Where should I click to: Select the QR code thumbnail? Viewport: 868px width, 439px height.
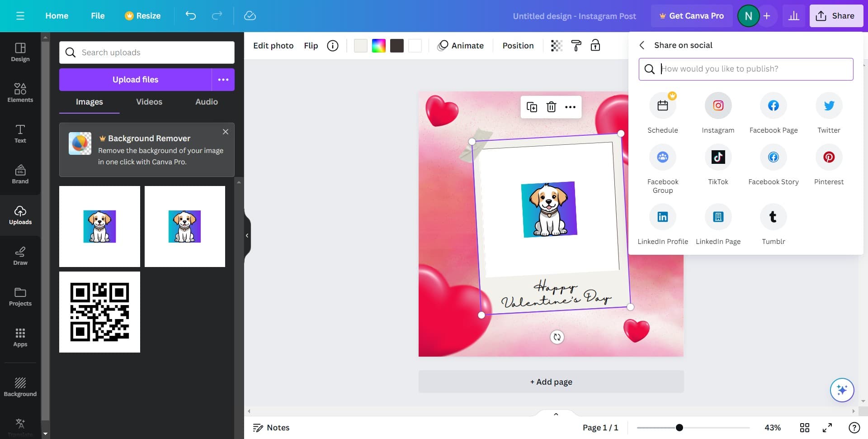(99, 312)
